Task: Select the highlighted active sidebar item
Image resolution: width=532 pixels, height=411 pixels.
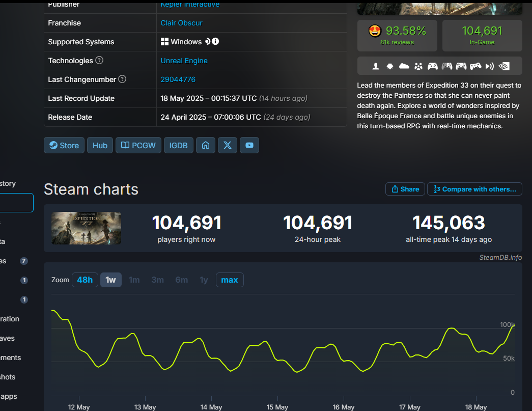Action: pyautogui.click(x=16, y=203)
